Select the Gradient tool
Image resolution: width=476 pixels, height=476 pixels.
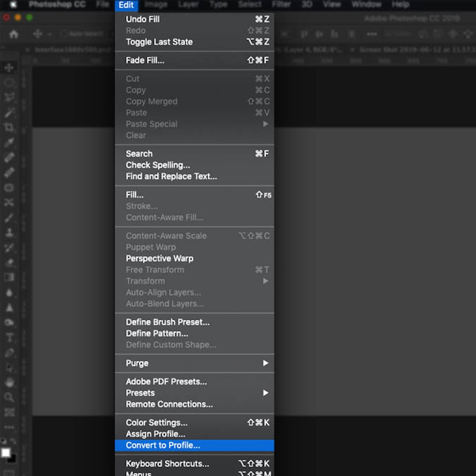pyautogui.click(x=9, y=277)
